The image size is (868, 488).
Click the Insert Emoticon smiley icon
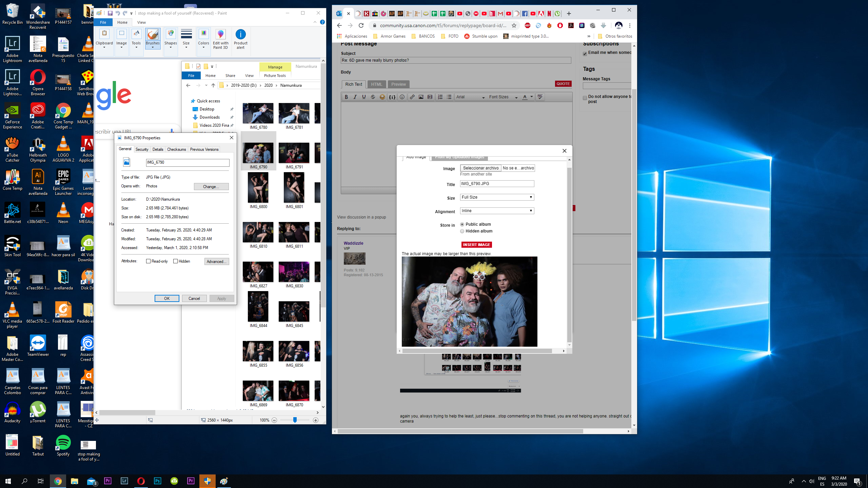click(402, 97)
